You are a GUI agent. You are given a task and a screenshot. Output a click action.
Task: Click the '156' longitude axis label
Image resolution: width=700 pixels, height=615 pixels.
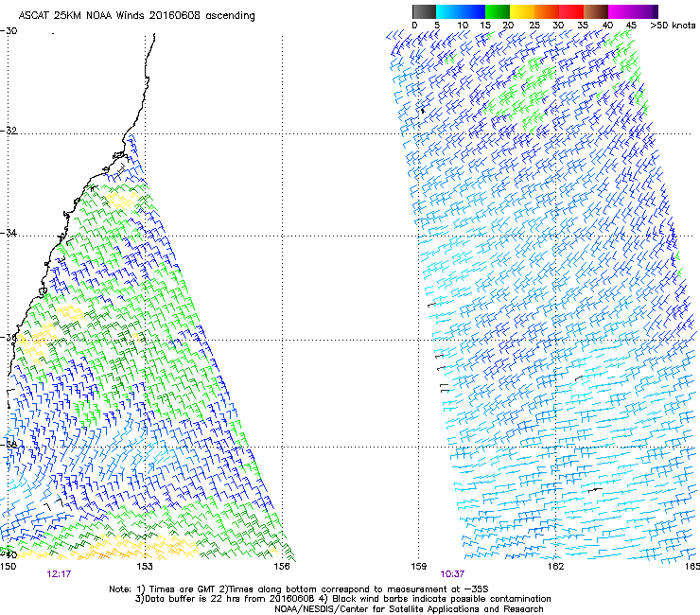[282, 567]
